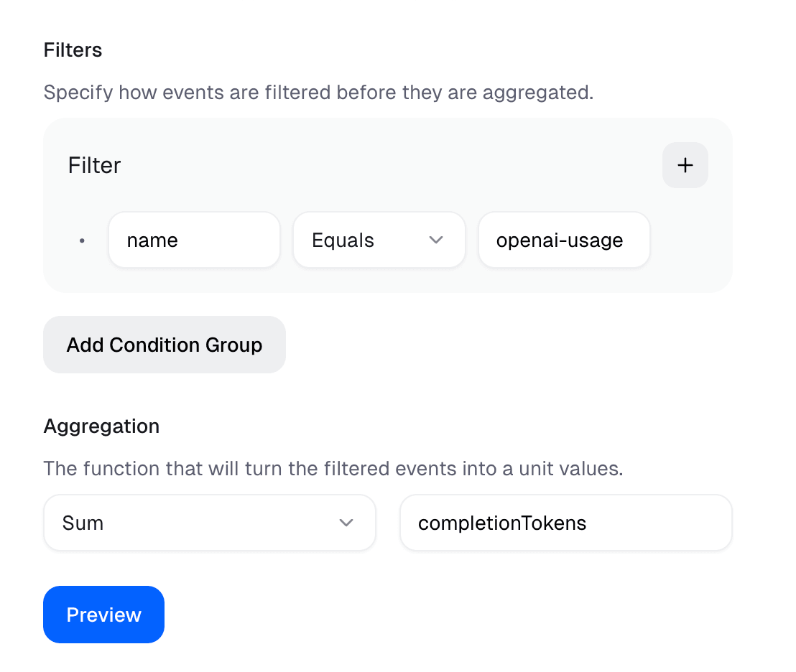This screenshot has height=672, width=796.
Task: Click the plus icon to add a filter
Action: 685,165
